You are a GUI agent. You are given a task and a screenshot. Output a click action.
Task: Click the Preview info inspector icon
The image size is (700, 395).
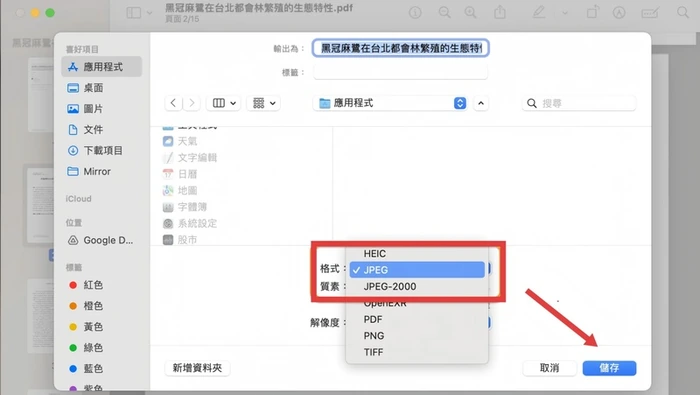[415, 12]
